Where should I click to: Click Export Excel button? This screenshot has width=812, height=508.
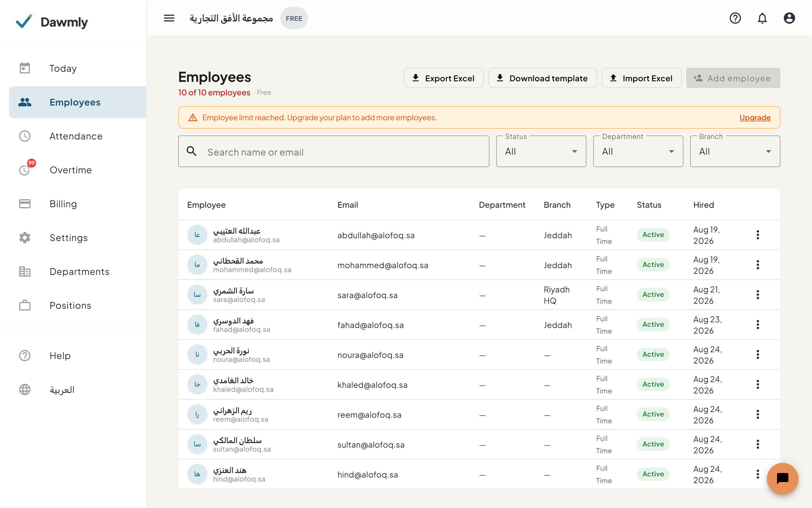(443, 78)
